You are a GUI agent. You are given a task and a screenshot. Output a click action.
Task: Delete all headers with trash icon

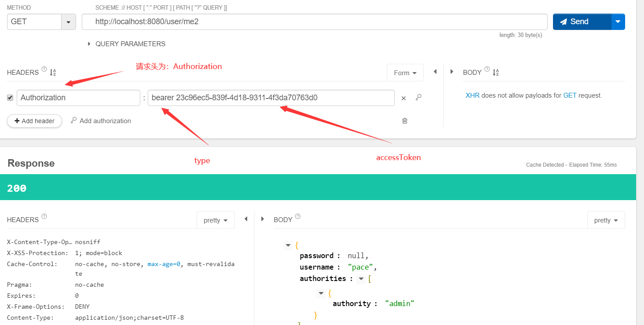405,121
